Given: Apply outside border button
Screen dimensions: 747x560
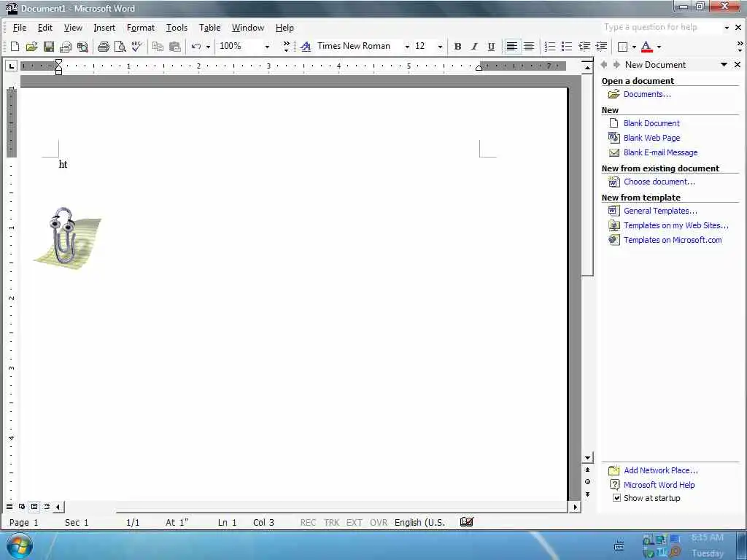Looking at the screenshot, I should pos(622,46).
